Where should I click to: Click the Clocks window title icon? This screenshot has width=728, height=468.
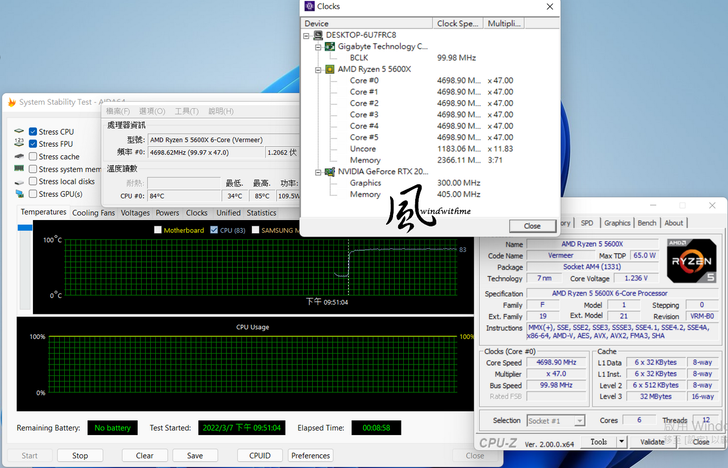(309, 6)
